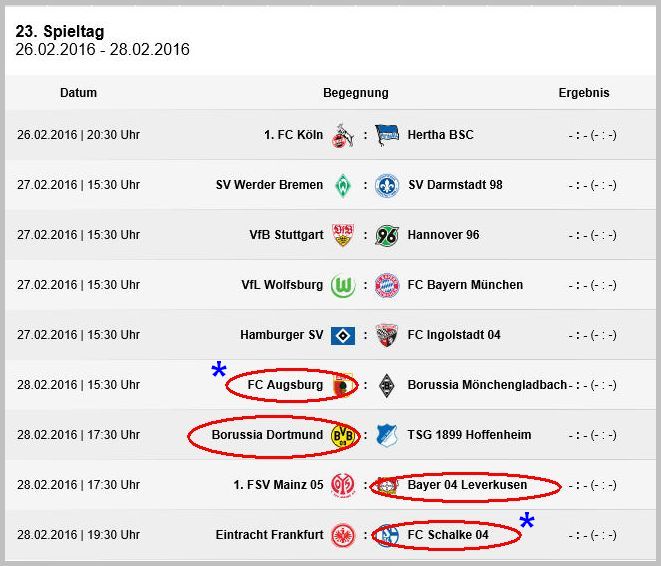661x566 pixels.
Task: Click the 1. FC Köln club crest
Action: click(x=343, y=135)
